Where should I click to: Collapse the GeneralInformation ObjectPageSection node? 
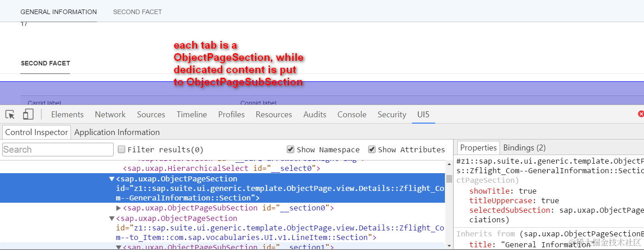112,179
